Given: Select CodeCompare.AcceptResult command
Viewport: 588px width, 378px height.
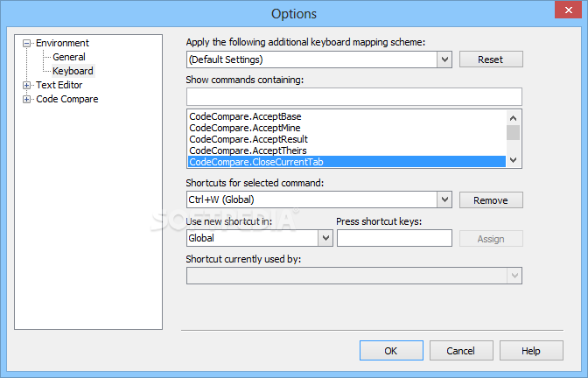Looking at the screenshot, I should [346, 139].
